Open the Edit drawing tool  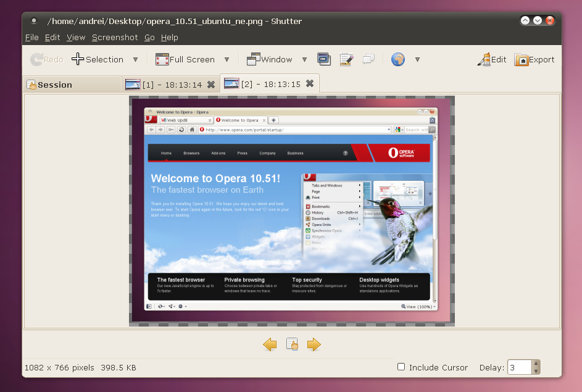pos(492,59)
